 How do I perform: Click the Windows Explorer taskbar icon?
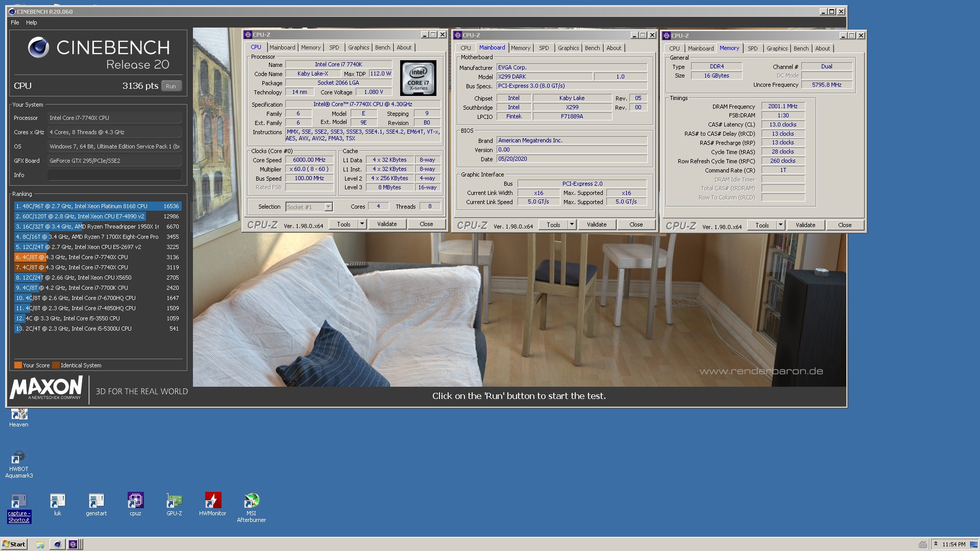point(40,544)
